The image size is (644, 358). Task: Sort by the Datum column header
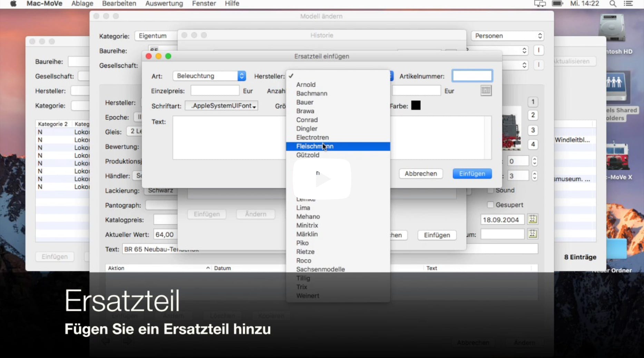click(x=248, y=268)
